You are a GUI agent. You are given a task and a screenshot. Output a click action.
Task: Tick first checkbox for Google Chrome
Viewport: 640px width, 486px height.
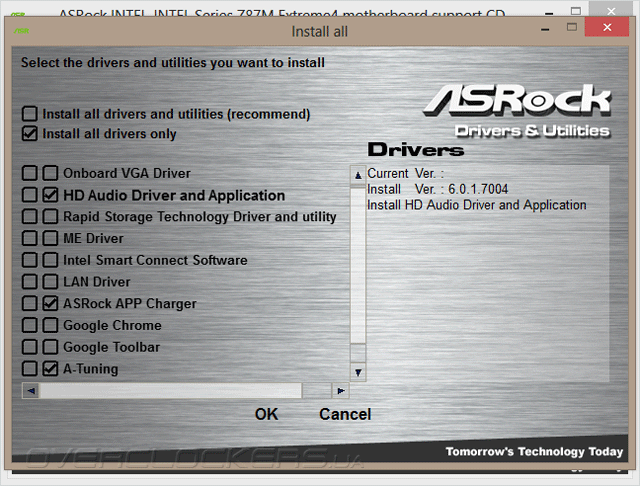(30, 325)
